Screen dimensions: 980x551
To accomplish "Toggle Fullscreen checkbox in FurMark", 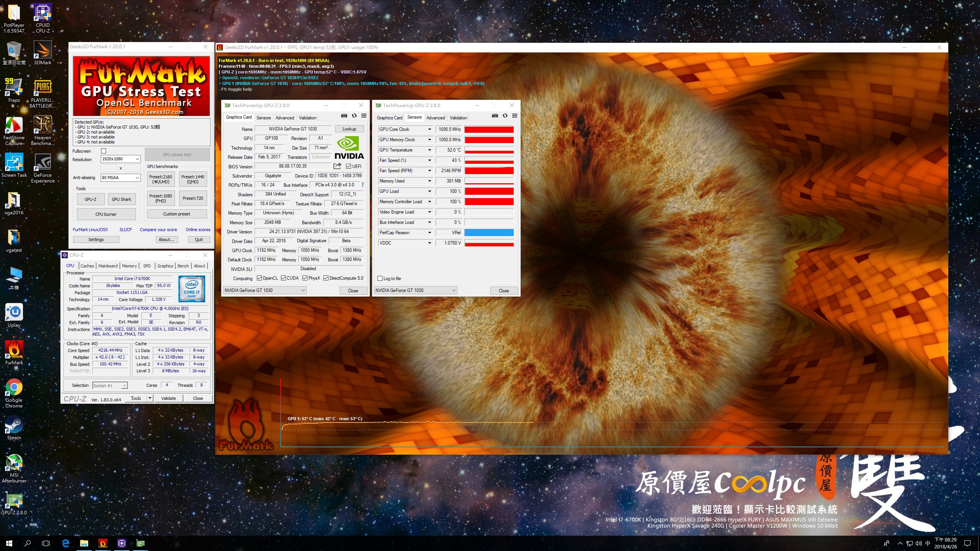I will (103, 151).
